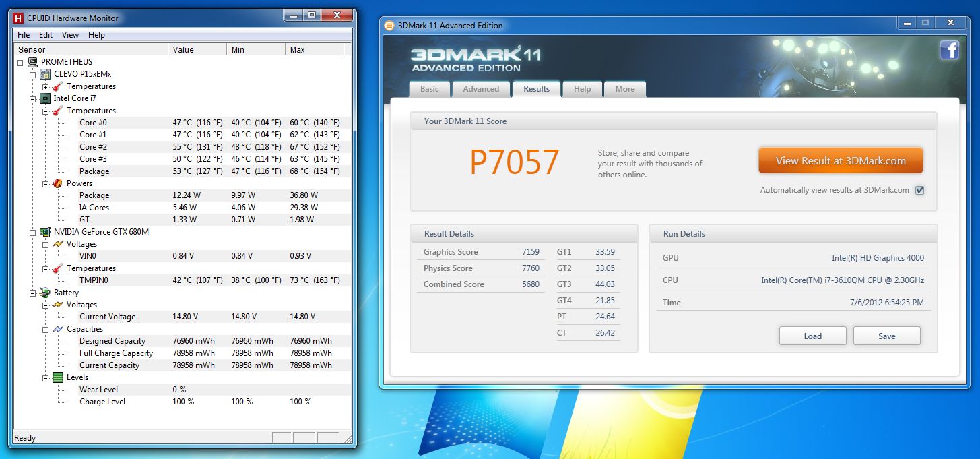Open the Help tab in 3DMark
Screen dimensions: 980x459
[582, 89]
